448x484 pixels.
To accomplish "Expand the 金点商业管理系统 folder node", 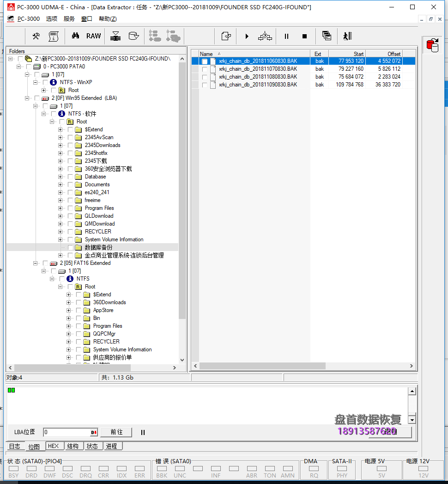I will [60, 255].
